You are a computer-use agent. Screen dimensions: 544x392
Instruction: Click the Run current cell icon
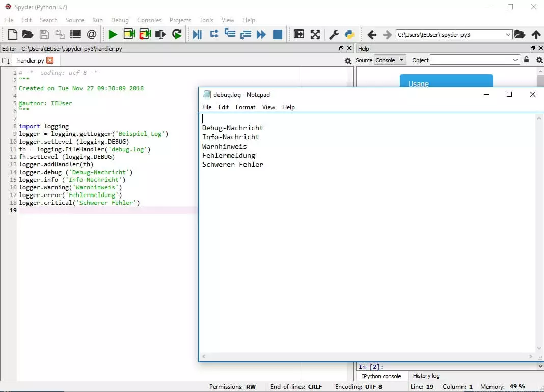[x=129, y=34]
